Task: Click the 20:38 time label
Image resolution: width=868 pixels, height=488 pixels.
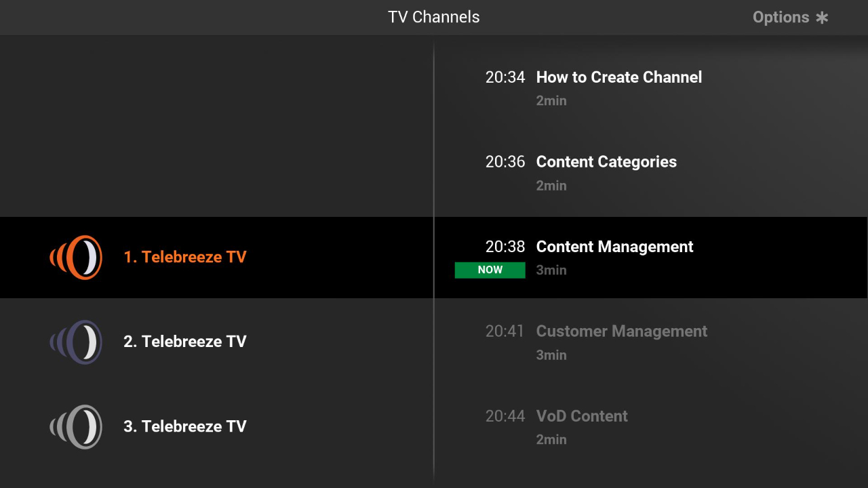Action: pyautogui.click(x=505, y=247)
